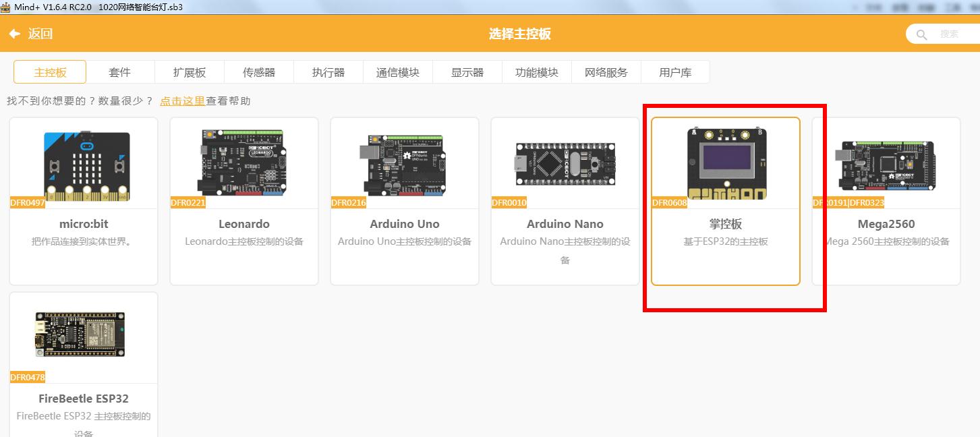Click description Leonardo主控板控制的设备
Screen dimensions: 980x437
tap(244, 241)
